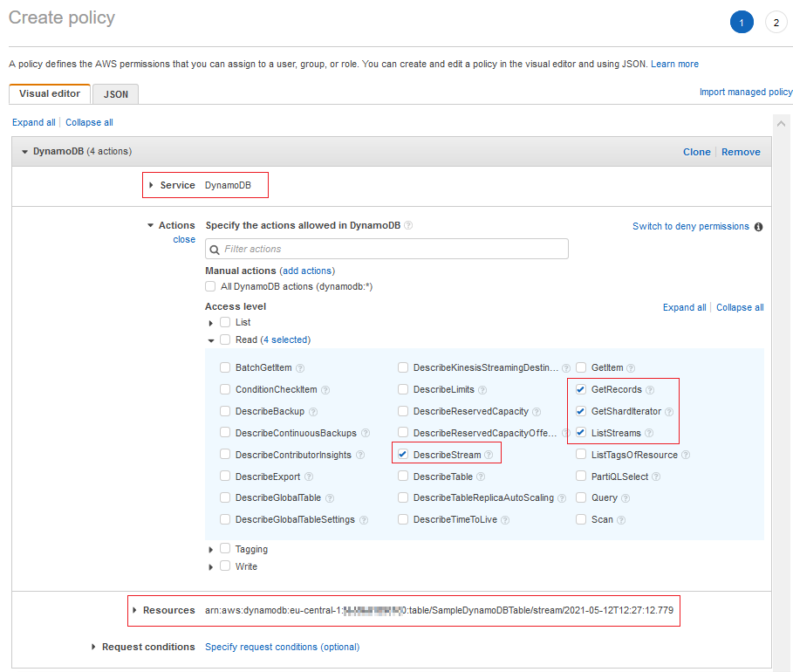This screenshot has height=672, width=793.
Task: Click help icon next to DescribeLimits
Action: pyautogui.click(x=482, y=390)
